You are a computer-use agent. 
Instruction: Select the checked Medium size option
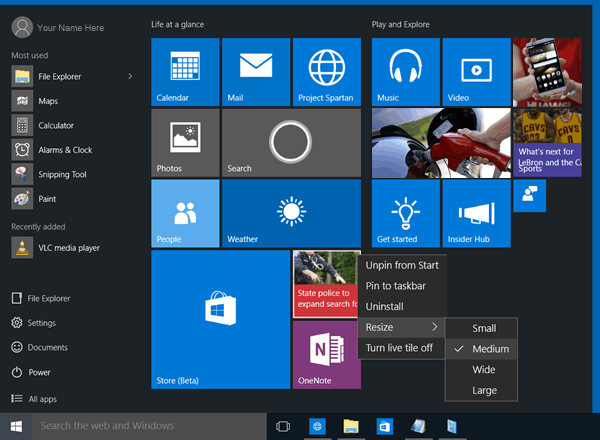(481, 349)
